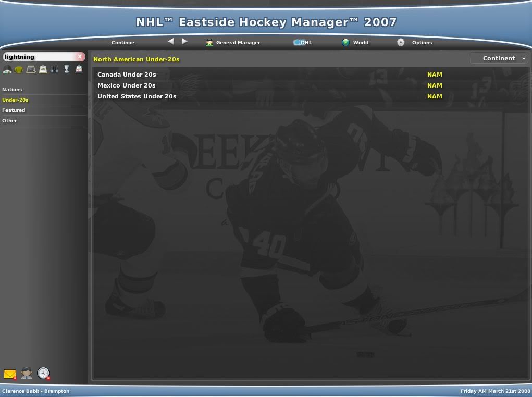Click NAM in the Canada Under 20s row

(x=435, y=75)
